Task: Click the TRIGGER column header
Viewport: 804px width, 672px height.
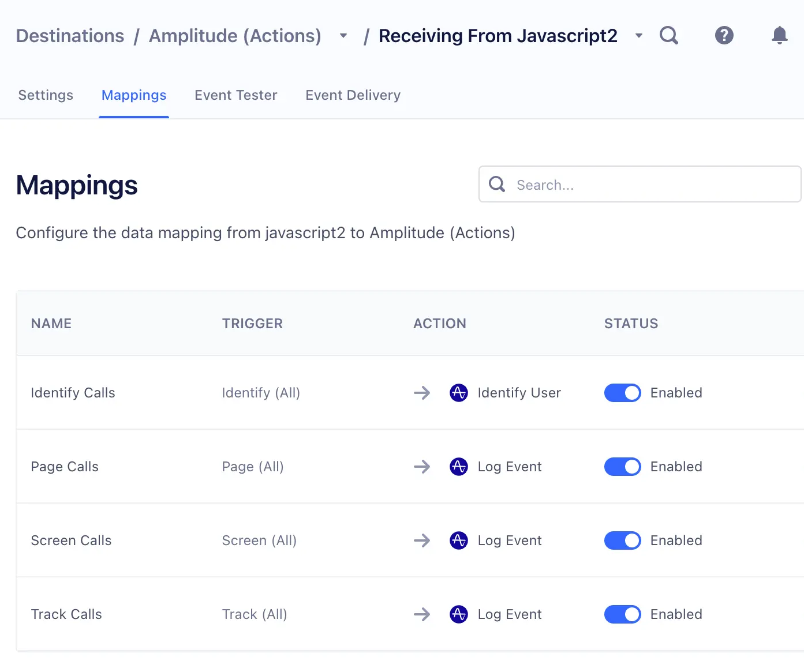Action: (x=253, y=324)
